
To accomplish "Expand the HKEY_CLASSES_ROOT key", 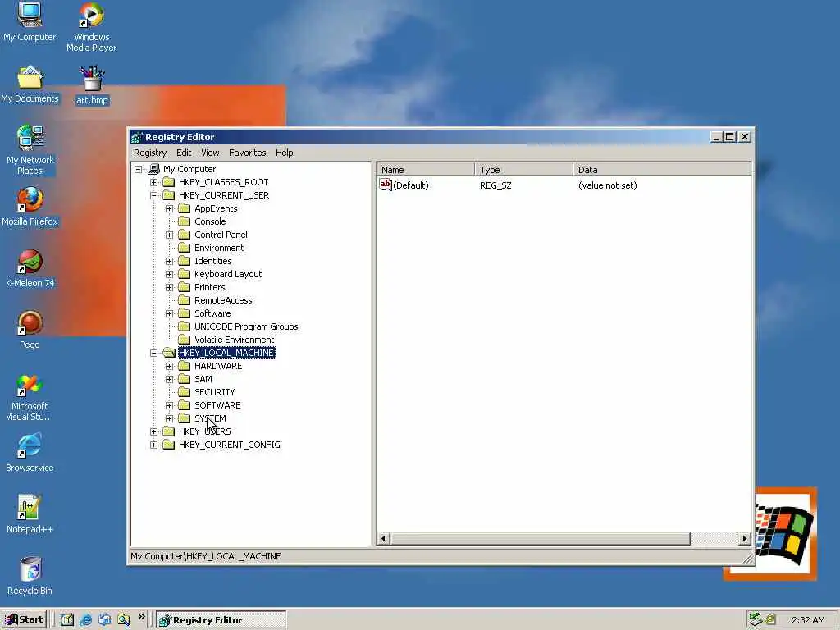I will coord(153,182).
